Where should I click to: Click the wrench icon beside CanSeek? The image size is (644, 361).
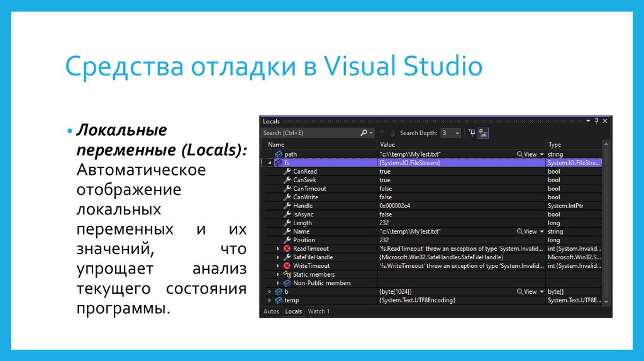click(287, 180)
